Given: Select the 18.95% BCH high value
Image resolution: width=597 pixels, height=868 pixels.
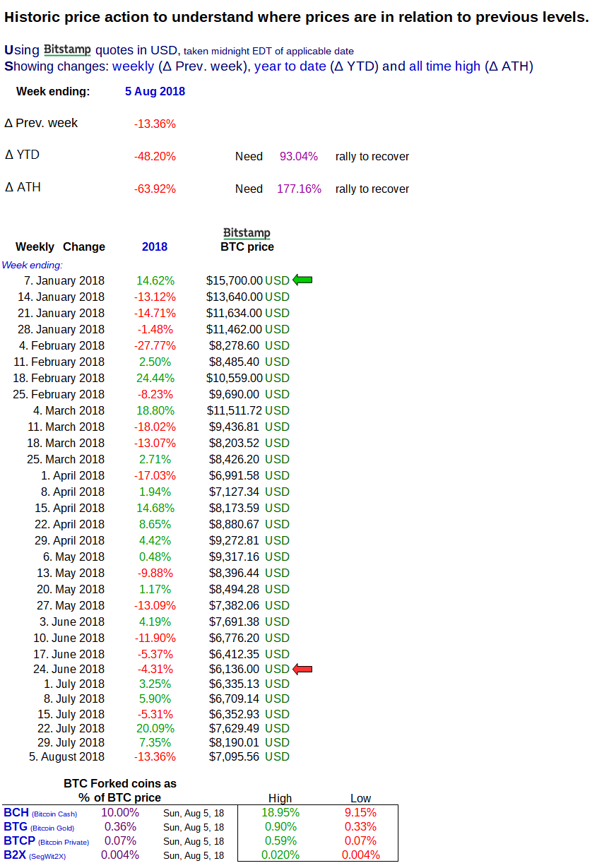Looking at the screenshot, I should point(280,813).
